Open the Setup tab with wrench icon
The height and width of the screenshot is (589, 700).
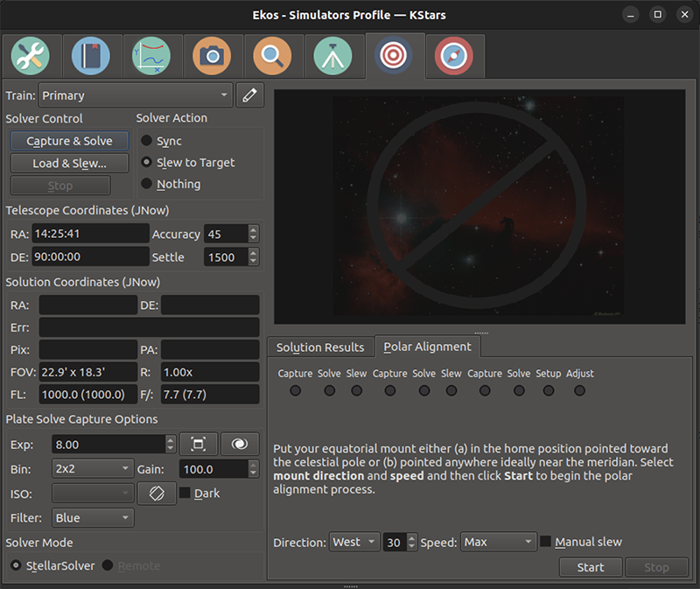(31, 56)
